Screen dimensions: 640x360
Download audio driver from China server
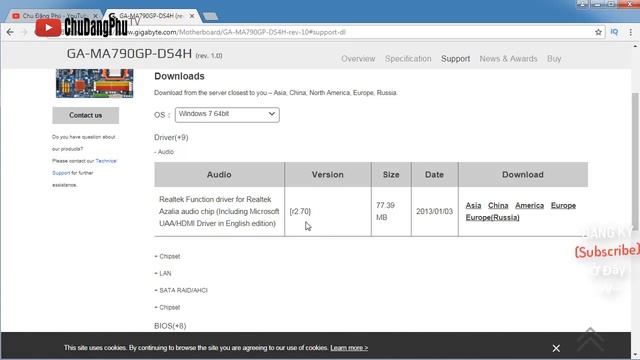click(498, 205)
